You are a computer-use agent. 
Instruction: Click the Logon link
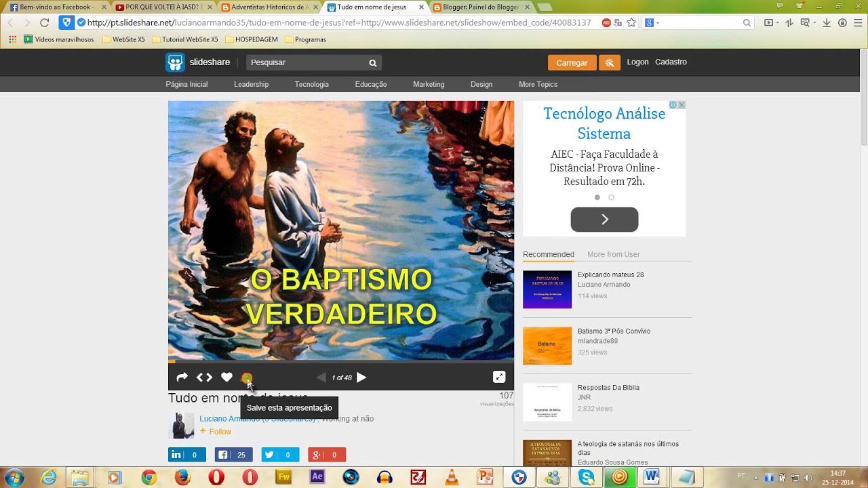(x=637, y=62)
